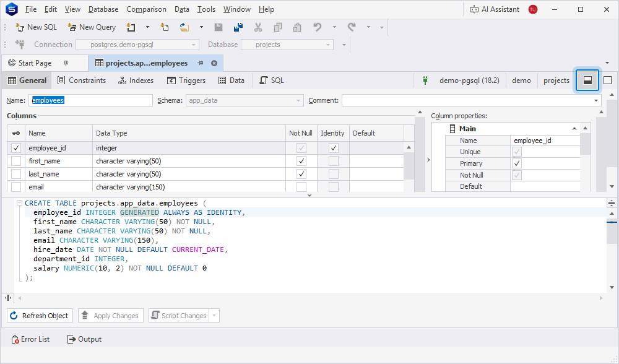Click the dbForge Studio logo icon
The image size is (619, 364).
click(x=12, y=9)
